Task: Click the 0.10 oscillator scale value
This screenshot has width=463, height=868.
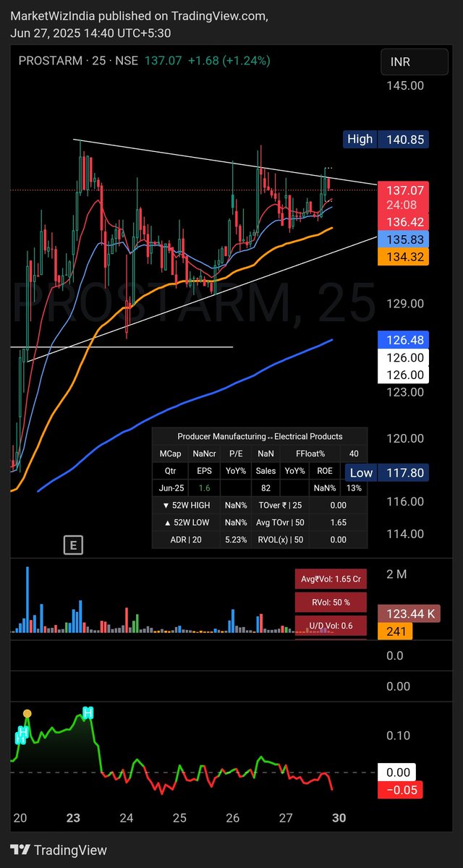Action: pyautogui.click(x=398, y=736)
